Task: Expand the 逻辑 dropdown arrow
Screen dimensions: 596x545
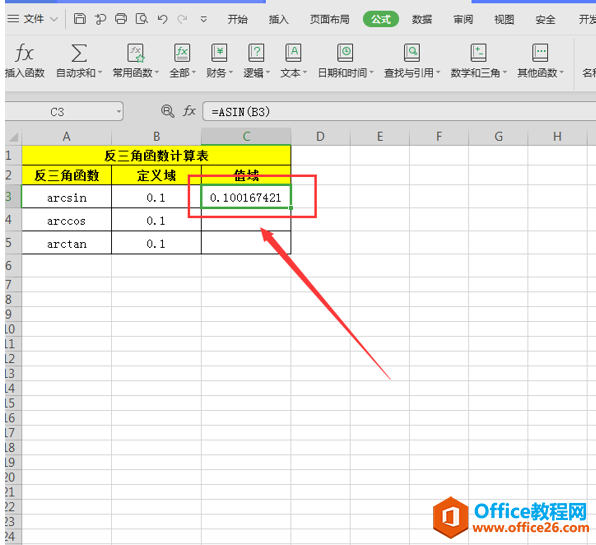Action: (x=268, y=72)
